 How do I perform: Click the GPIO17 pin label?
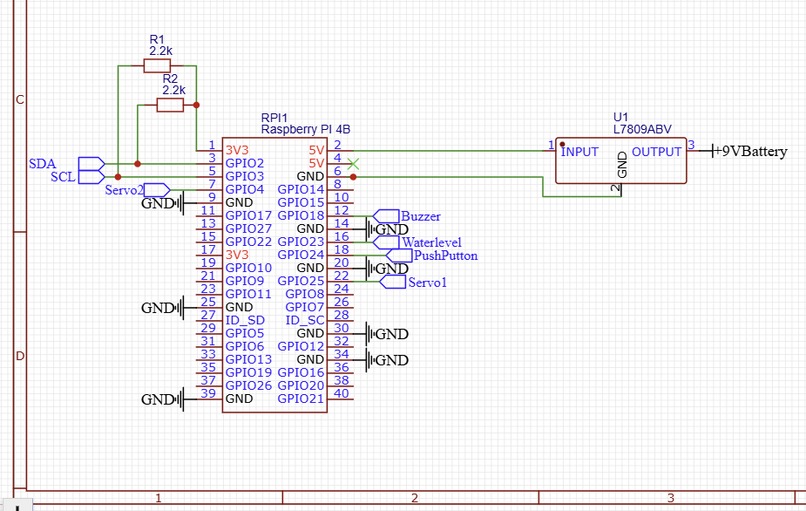tap(249, 216)
